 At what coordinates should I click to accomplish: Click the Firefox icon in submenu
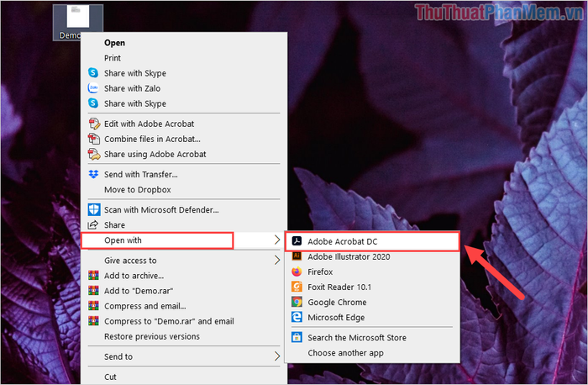pyautogui.click(x=297, y=272)
